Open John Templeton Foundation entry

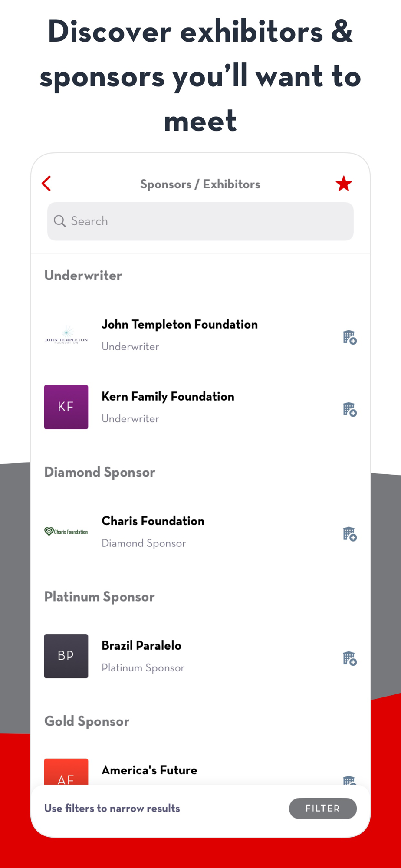200,335
